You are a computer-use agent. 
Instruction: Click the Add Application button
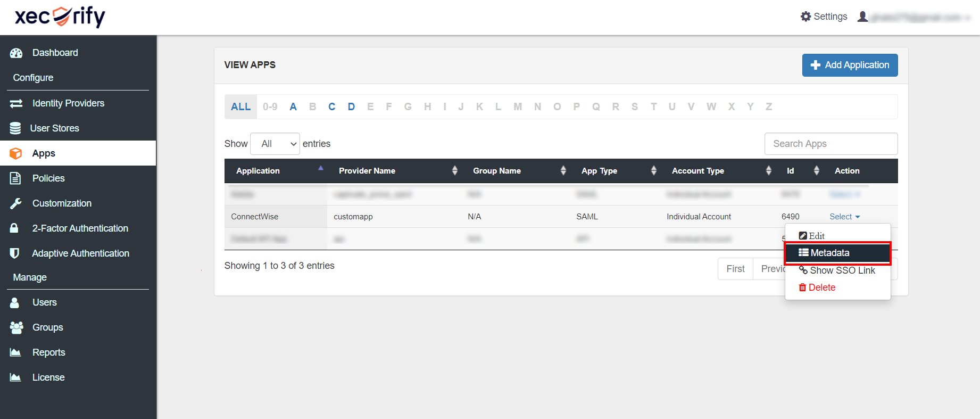(850, 65)
